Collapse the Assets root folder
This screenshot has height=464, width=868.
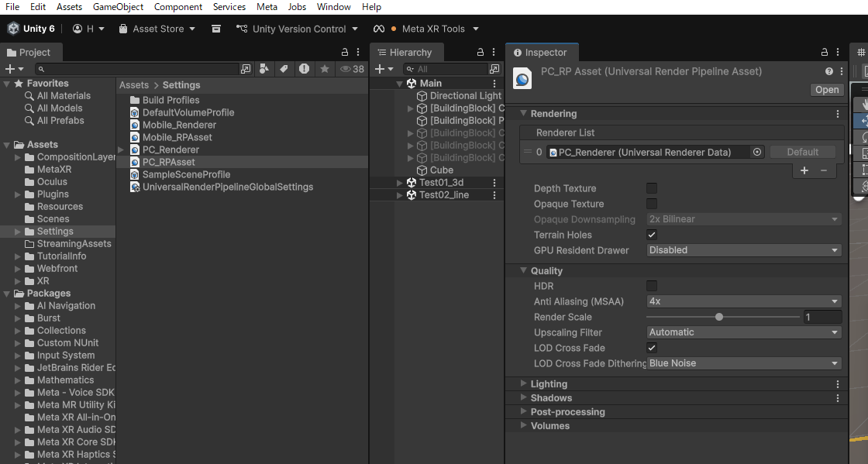coord(7,145)
